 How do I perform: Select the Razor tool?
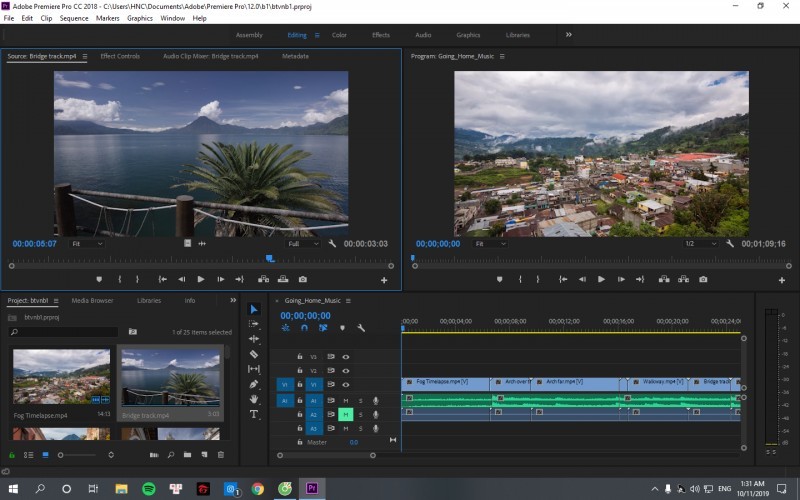coord(254,354)
